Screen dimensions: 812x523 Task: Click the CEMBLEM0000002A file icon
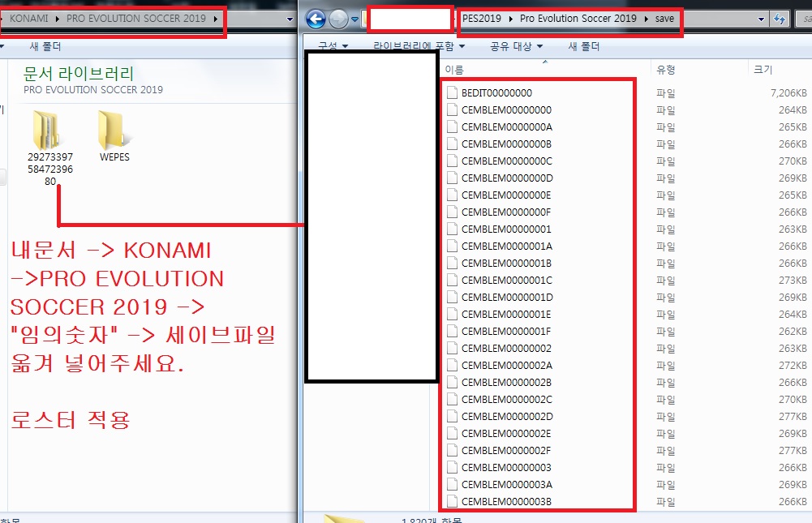[x=452, y=366]
